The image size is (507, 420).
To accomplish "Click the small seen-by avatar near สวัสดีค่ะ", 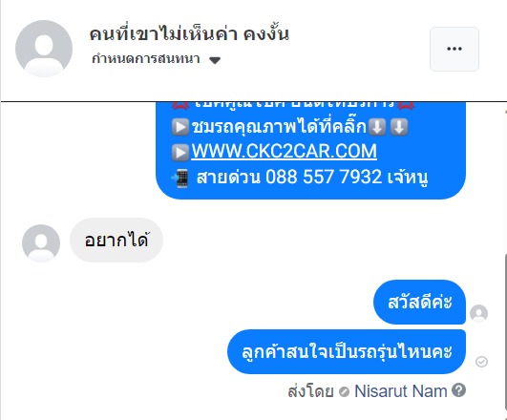I will click(478, 313).
